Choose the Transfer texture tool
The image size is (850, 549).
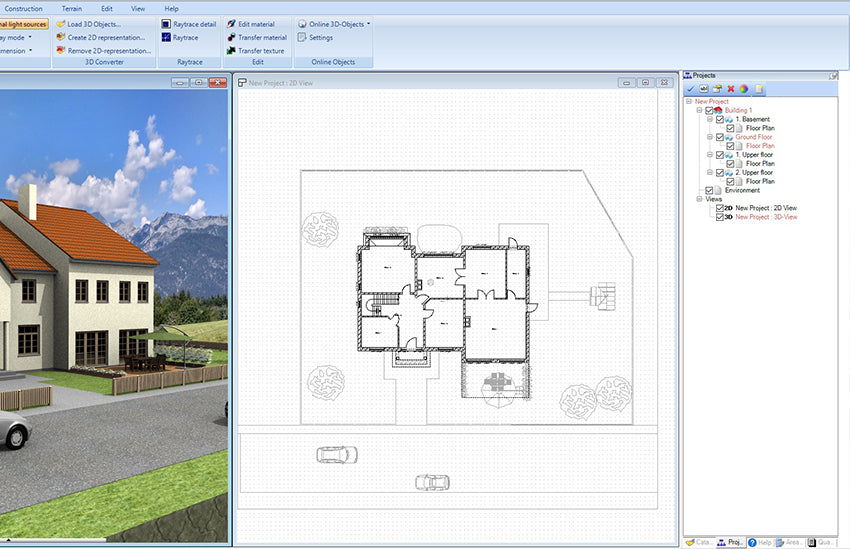[x=231, y=50]
